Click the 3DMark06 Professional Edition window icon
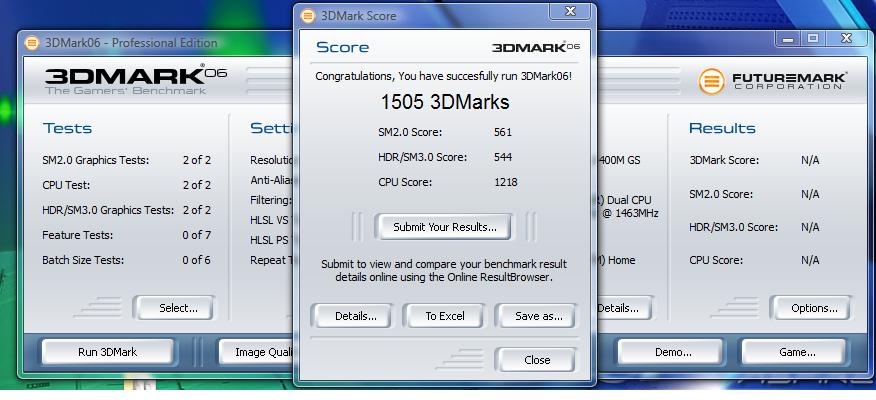 [32, 43]
